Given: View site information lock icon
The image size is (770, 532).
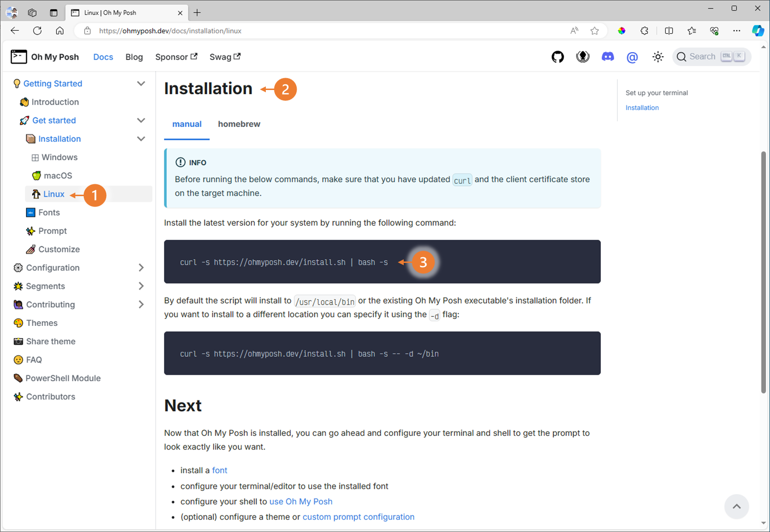Looking at the screenshot, I should [x=87, y=31].
